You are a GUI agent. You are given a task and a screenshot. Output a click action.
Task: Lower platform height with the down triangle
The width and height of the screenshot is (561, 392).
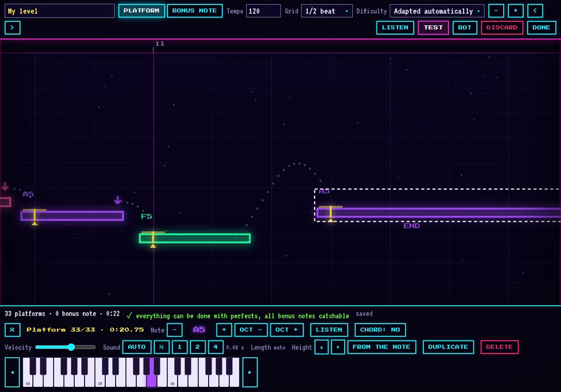[x=338, y=347]
